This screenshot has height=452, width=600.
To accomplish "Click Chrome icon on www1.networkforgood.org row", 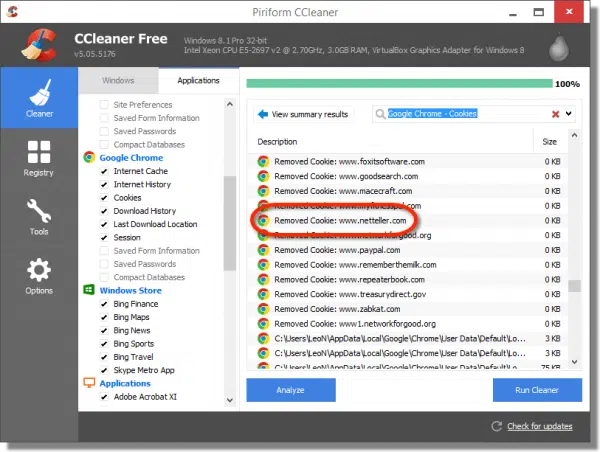I will click(x=263, y=323).
